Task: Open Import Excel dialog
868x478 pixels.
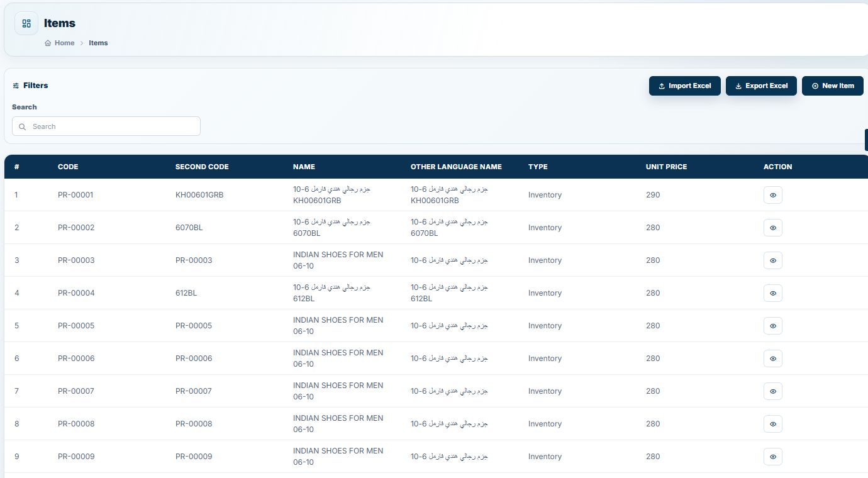Action: coord(685,86)
